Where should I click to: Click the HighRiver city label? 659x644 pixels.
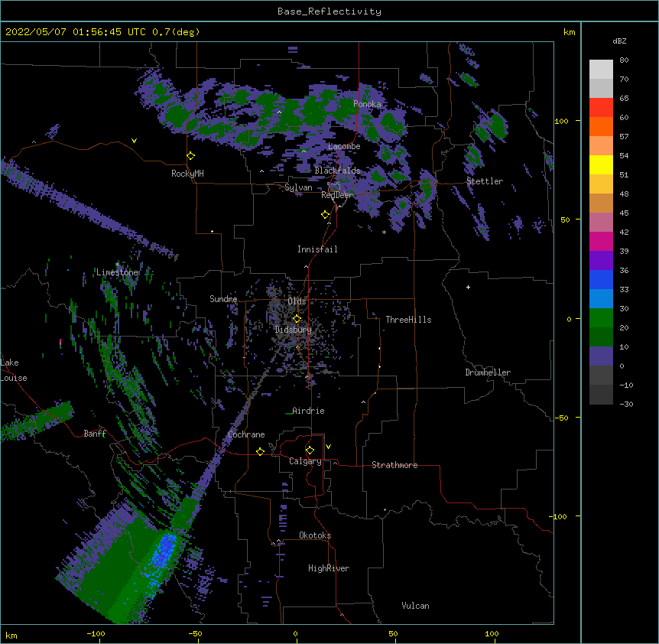(329, 568)
